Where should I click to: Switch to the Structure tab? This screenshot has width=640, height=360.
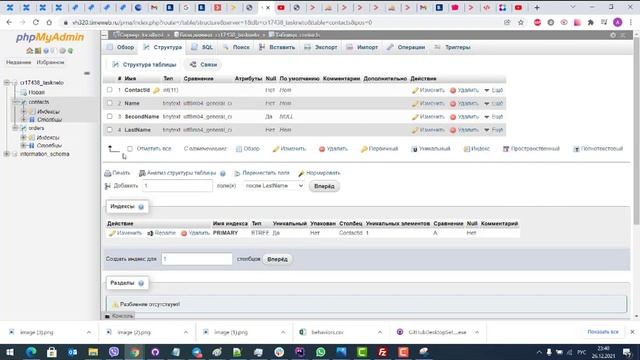coord(162,47)
